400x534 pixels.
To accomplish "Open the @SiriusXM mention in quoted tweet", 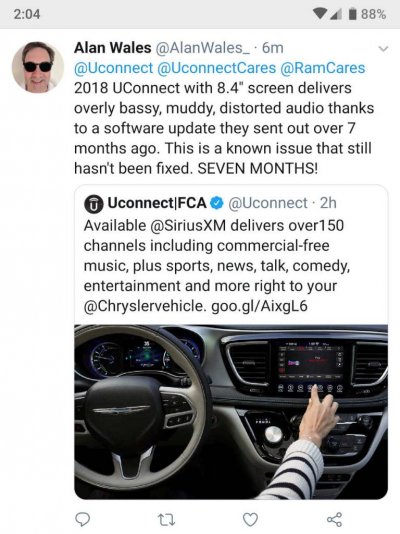I will click(x=188, y=225).
